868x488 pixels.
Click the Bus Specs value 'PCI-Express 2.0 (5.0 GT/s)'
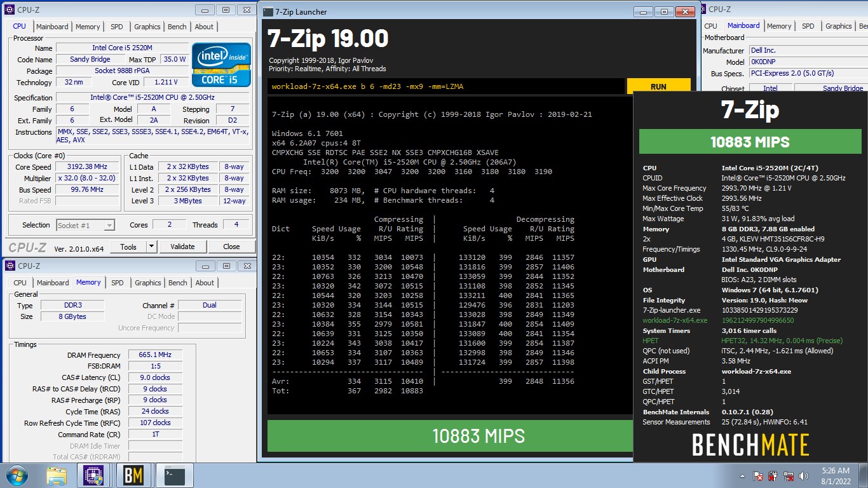click(x=807, y=73)
